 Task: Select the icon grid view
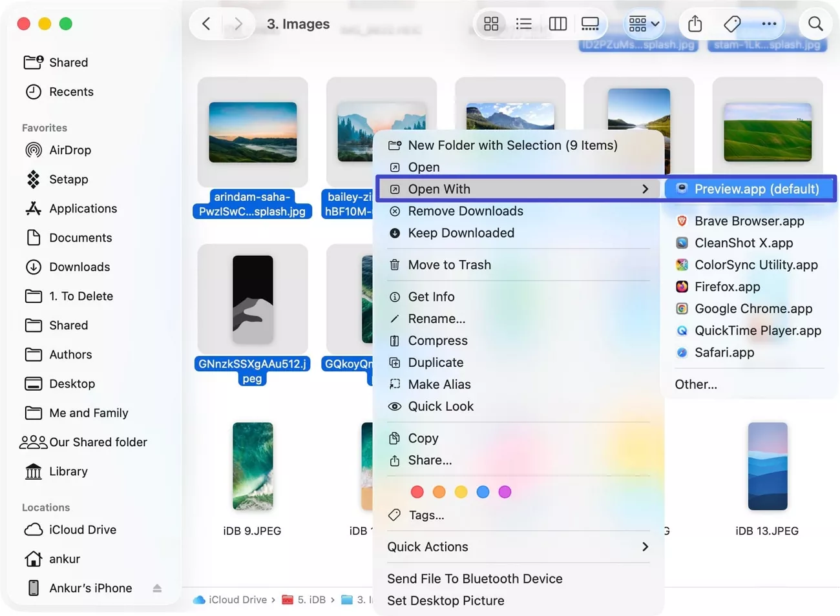pos(491,23)
